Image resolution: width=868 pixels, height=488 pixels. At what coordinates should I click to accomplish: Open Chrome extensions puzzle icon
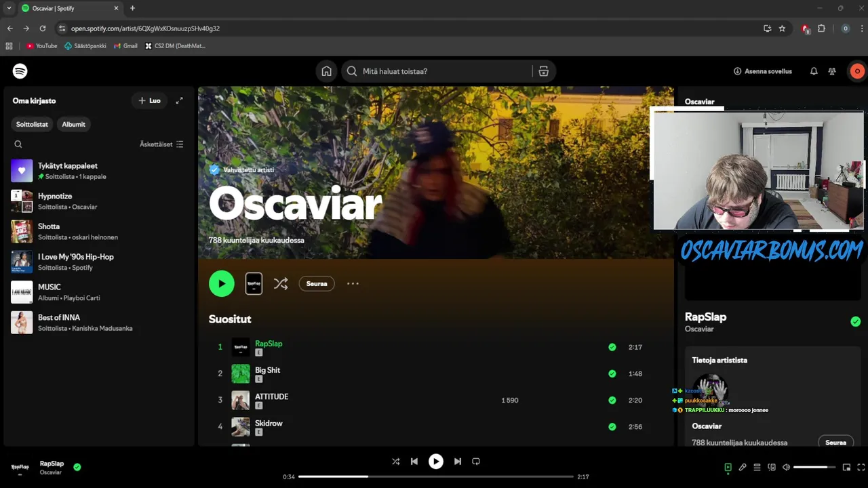coord(821,28)
